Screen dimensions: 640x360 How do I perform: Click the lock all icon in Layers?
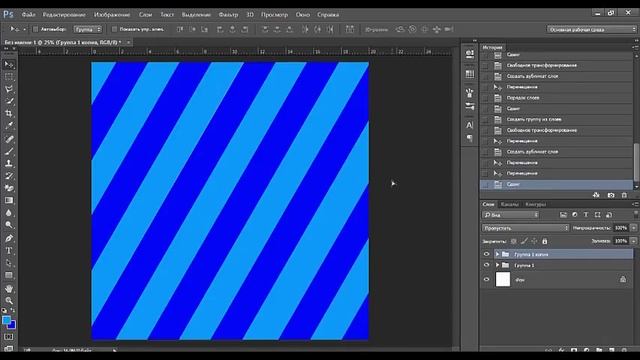tap(544, 241)
